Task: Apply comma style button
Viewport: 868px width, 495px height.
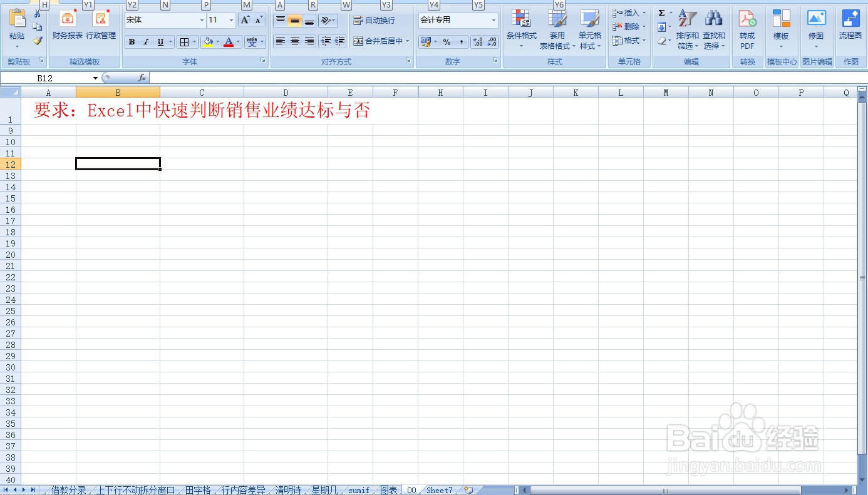Action: pyautogui.click(x=461, y=42)
